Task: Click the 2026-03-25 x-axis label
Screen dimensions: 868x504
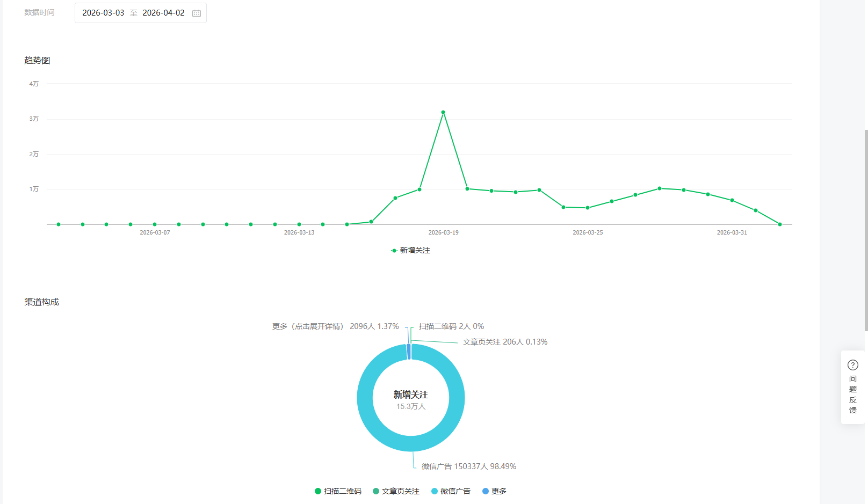Action: (x=588, y=232)
